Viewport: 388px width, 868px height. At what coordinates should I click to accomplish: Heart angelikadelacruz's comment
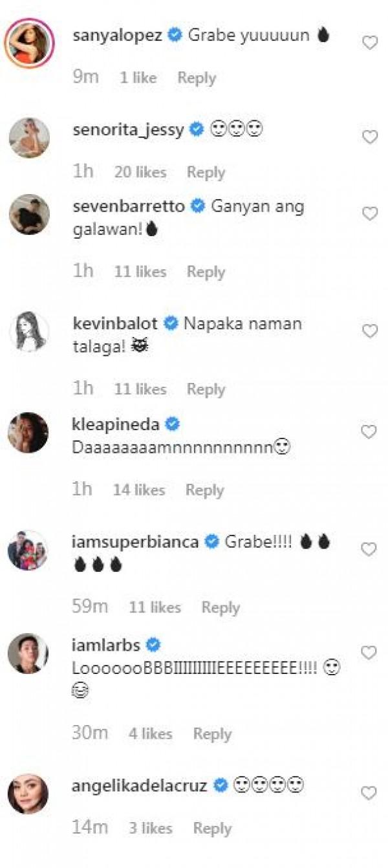[x=369, y=793]
